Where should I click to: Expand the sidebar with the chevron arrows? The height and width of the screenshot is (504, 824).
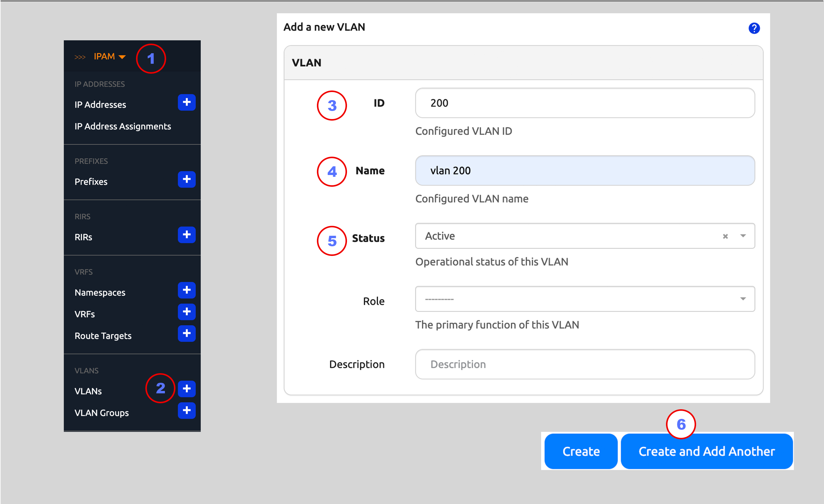pyautogui.click(x=80, y=57)
